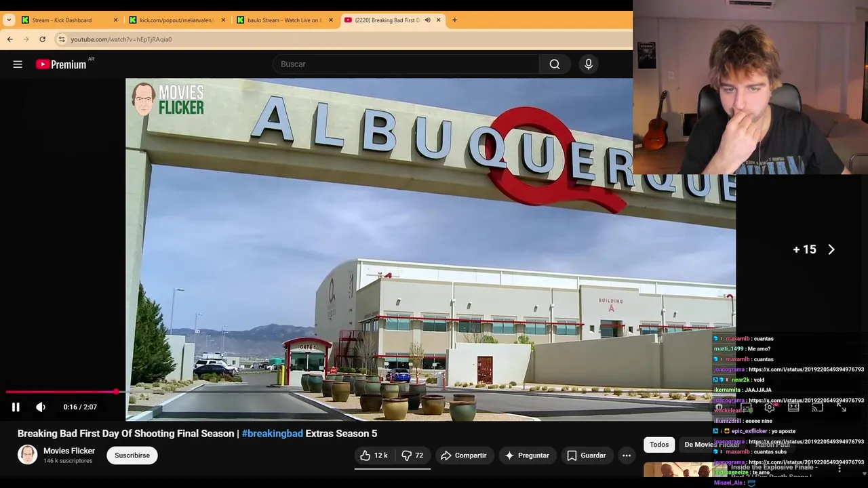Select the Todos filter chip

659,445
